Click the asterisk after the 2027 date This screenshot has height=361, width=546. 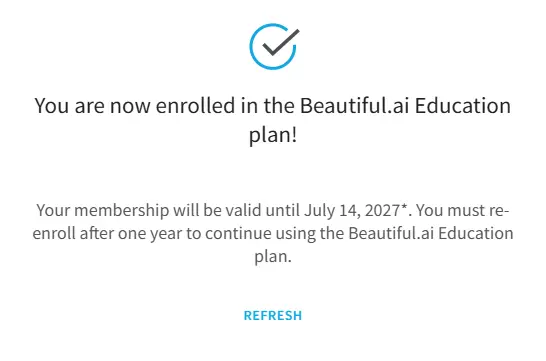(404, 207)
